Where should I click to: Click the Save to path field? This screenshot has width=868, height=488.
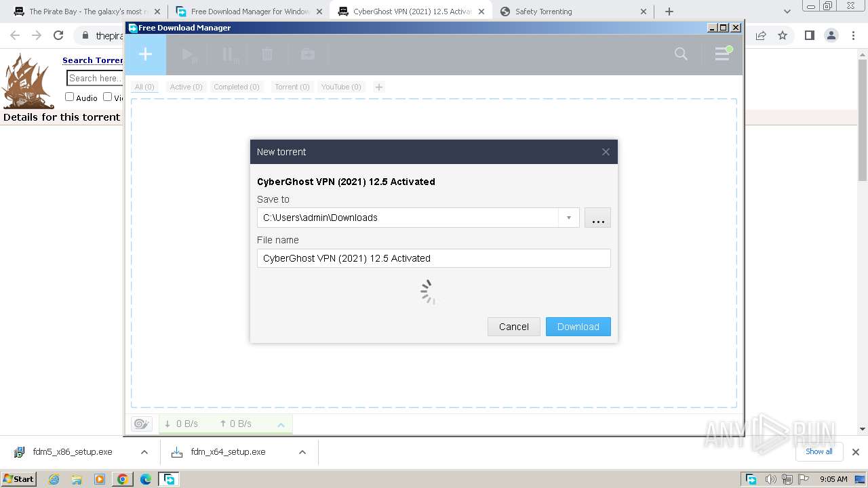[408, 218]
